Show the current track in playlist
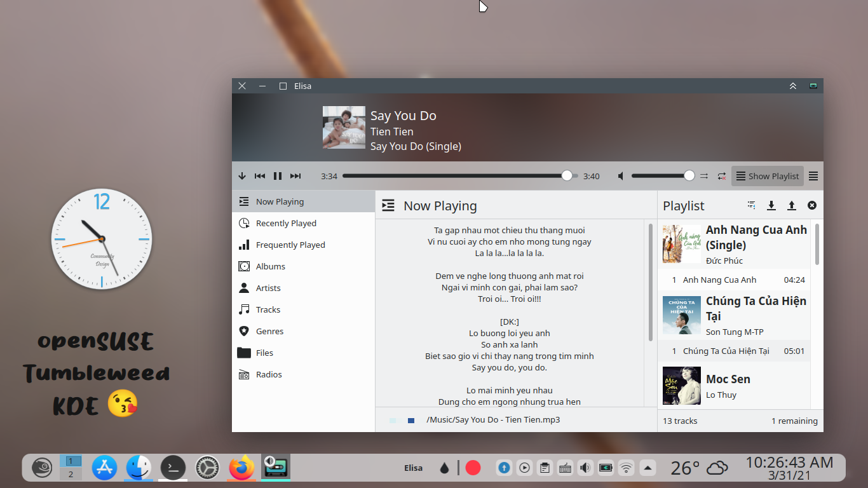Screen dimensions: 868x488 pyautogui.click(x=752, y=205)
